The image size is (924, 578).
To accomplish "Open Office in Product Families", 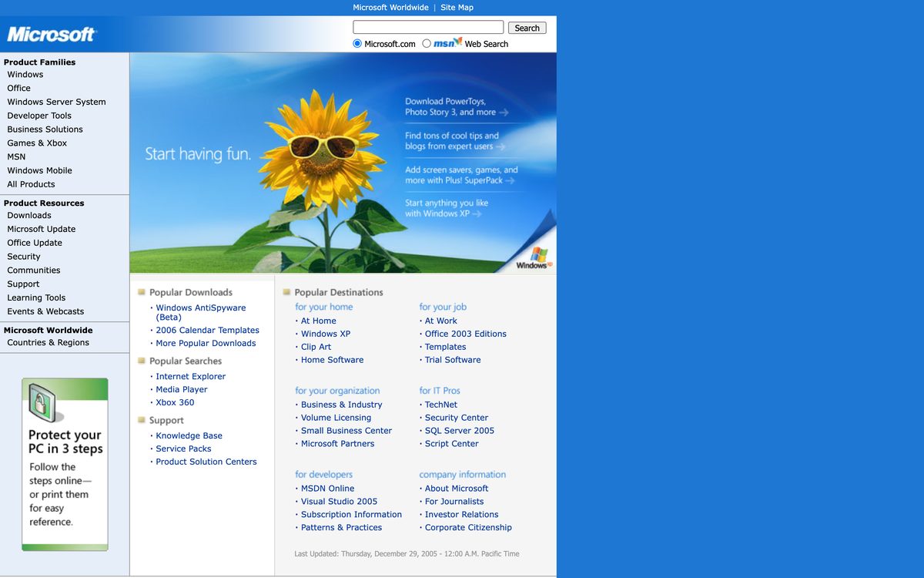I will (19, 89).
